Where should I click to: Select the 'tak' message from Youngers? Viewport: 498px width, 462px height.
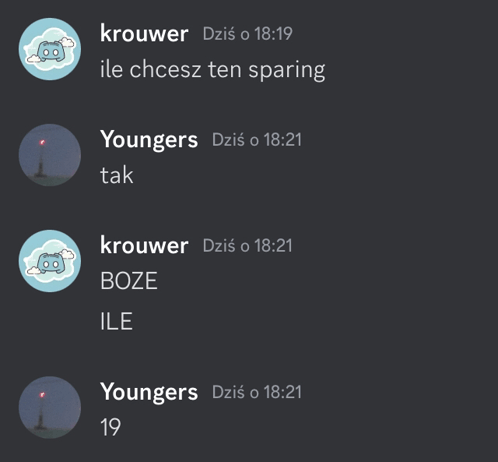[x=117, y=175]
